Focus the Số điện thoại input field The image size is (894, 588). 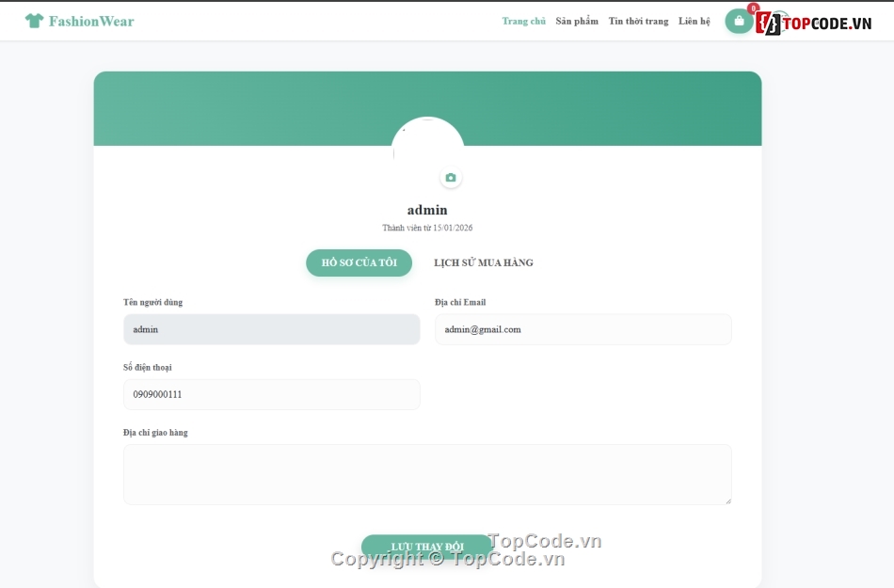click(x=271, y=394)
